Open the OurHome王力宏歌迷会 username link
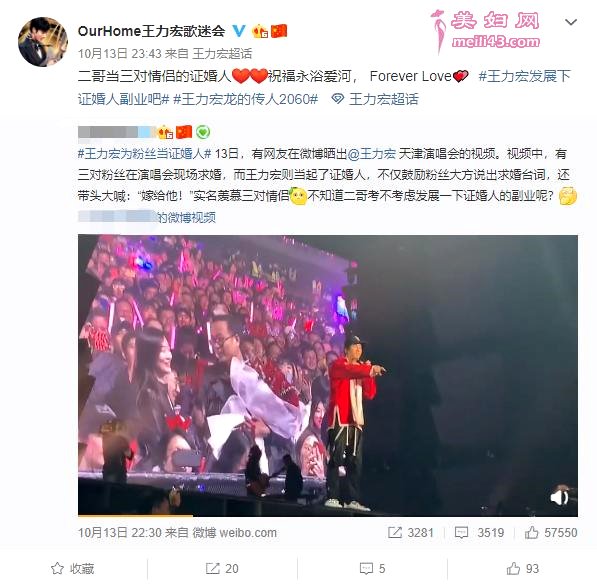This screenshot has width=597, height=587. point(151,31)
